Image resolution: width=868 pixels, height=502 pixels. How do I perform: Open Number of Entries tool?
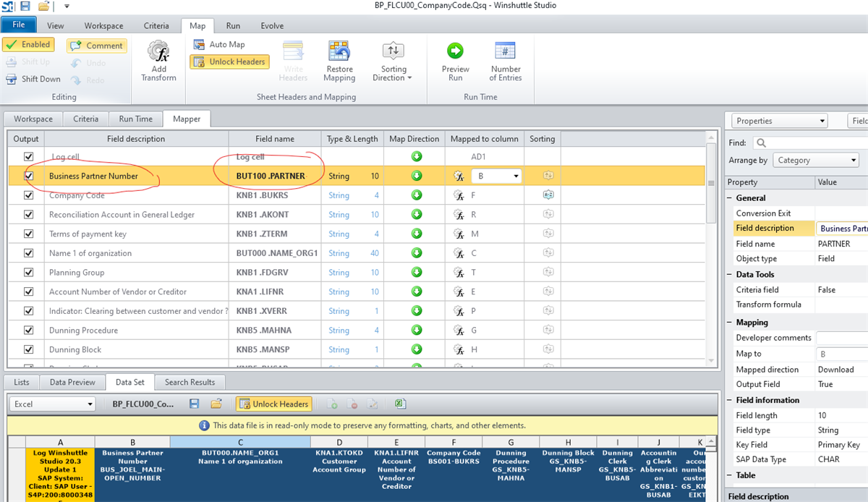click(x=505, y=51)
